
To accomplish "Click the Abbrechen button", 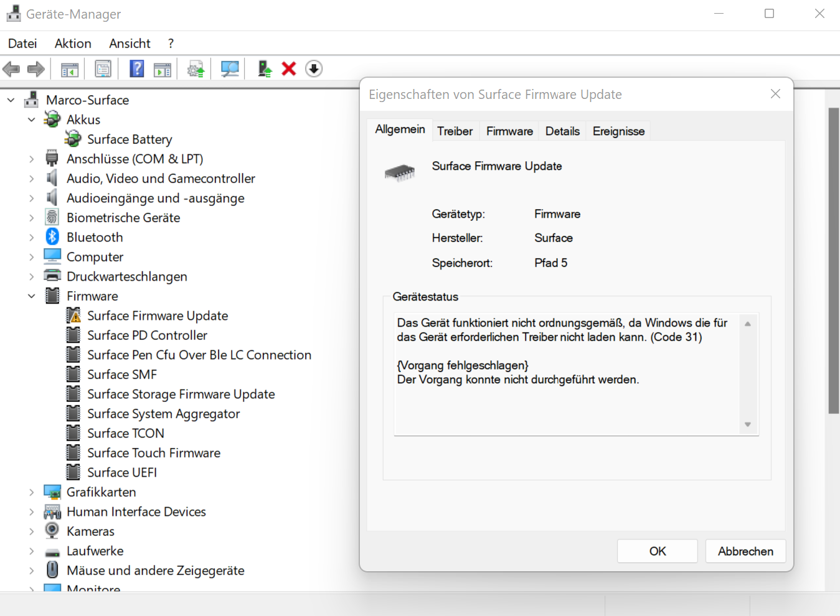I will click(745, 551).
